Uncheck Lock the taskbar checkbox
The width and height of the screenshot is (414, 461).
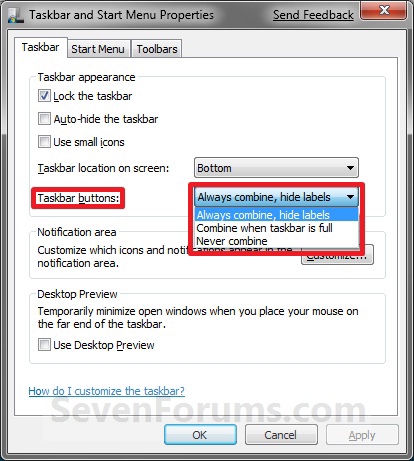44,96
